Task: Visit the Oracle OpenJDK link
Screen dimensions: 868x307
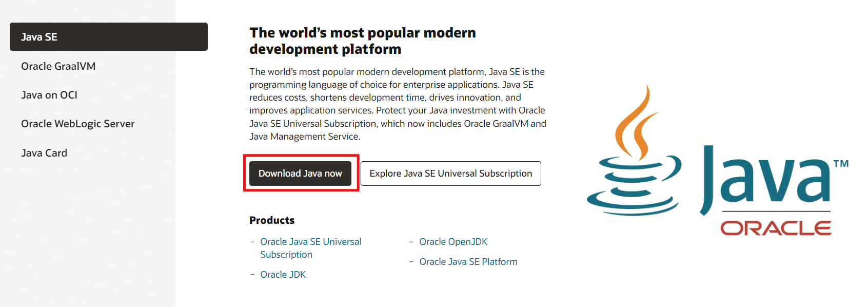Action: click(453, 242)
